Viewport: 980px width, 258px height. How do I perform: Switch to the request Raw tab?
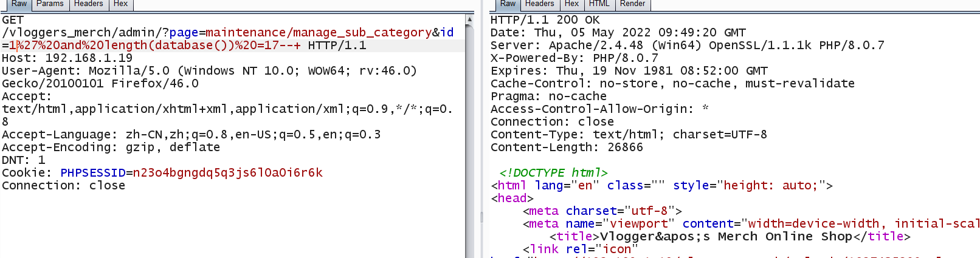tap(19, 4)
